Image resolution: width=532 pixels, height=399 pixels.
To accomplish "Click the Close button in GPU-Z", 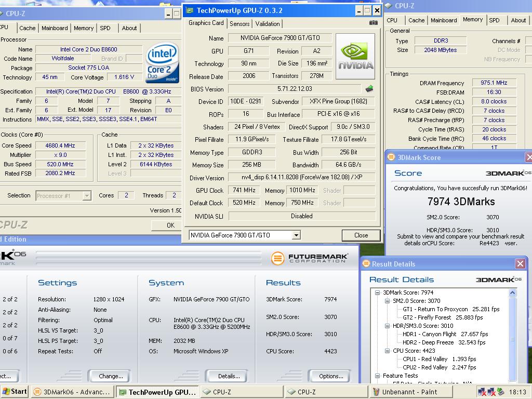I will (x=361, y=235).
